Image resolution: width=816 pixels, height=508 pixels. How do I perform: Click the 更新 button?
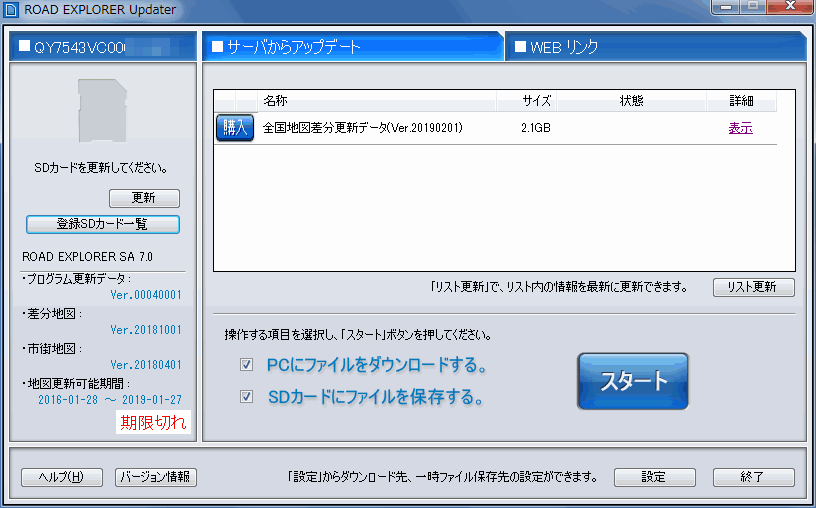pos(144,198)
